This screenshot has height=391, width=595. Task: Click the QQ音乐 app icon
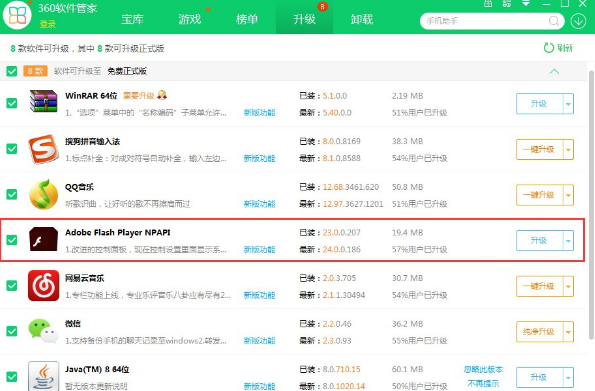[43, 194]
